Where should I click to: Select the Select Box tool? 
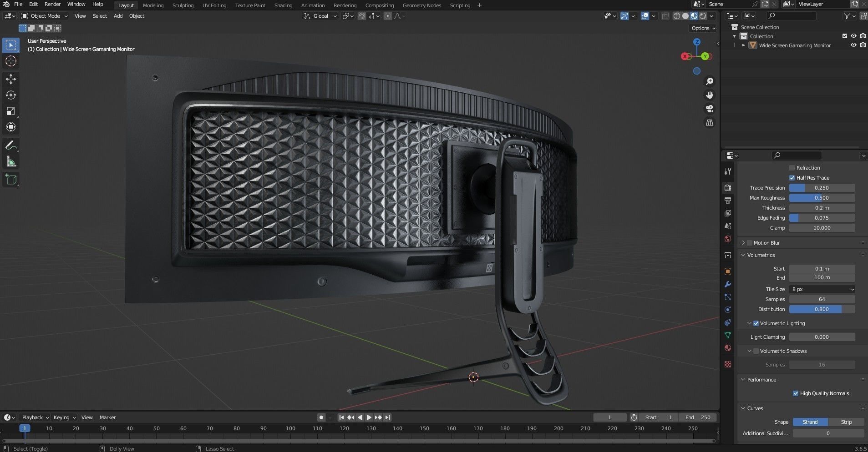(11, 45)
